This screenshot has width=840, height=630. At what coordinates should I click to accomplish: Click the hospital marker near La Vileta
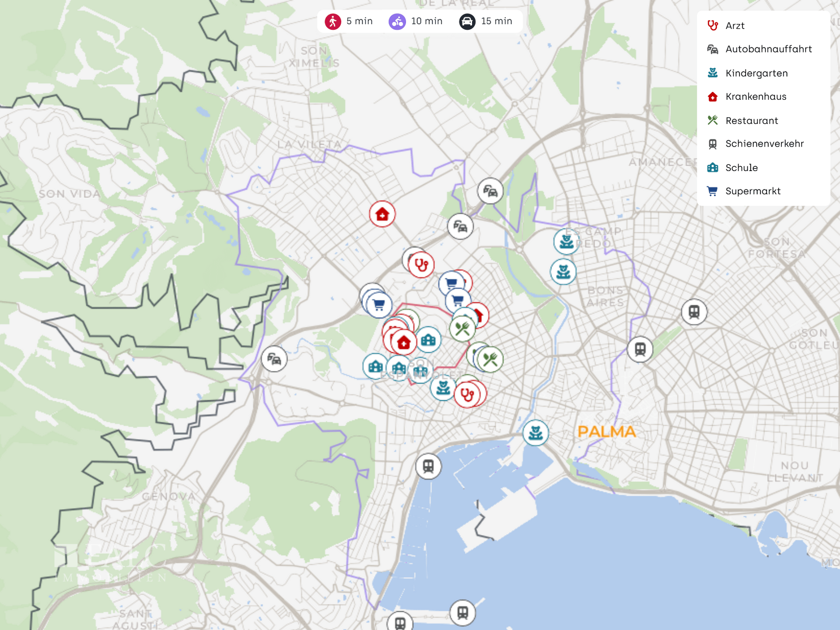[382, 214]
